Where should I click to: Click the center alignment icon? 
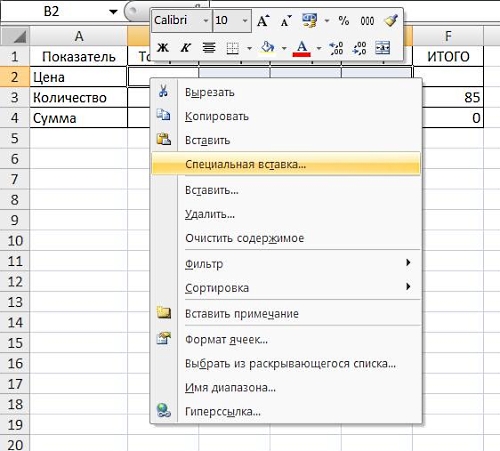[x=209, y=48]
